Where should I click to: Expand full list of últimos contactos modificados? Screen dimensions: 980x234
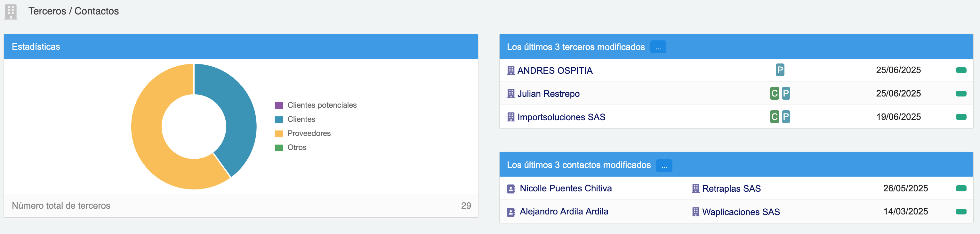664,166
